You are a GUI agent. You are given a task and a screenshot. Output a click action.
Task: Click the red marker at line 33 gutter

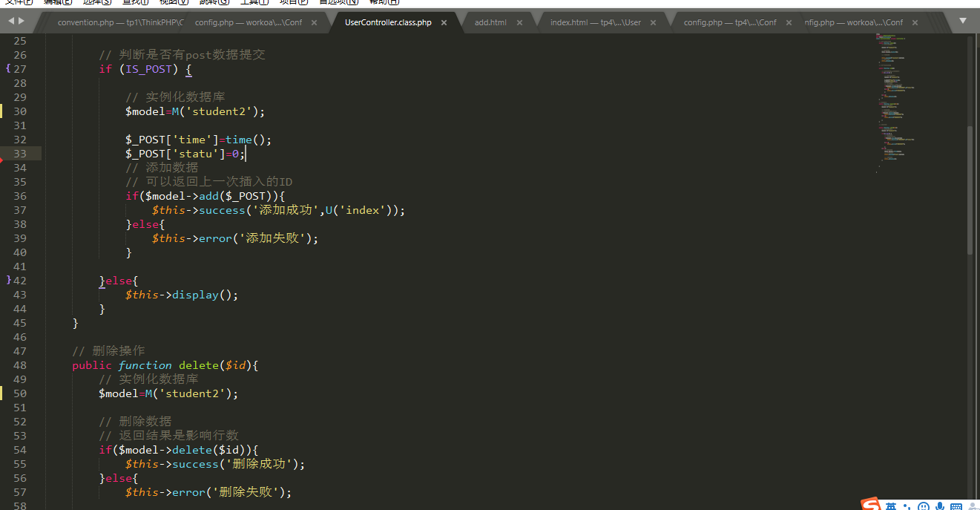1,158
